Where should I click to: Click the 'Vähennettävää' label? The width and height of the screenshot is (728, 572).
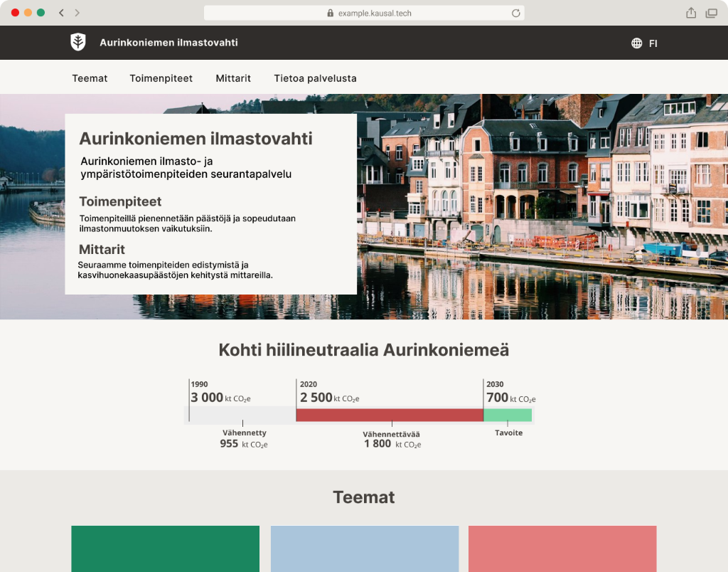[392, 434]
